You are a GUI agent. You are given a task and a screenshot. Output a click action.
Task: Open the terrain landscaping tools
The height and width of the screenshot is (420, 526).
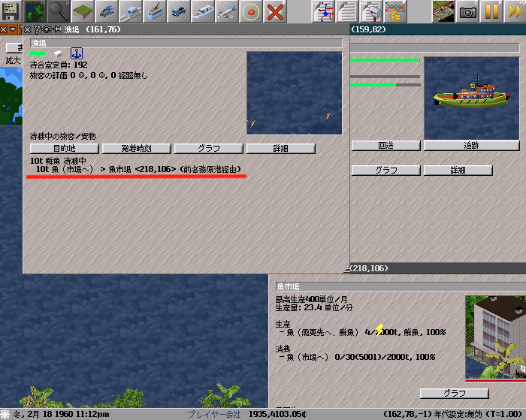(83, 11)
